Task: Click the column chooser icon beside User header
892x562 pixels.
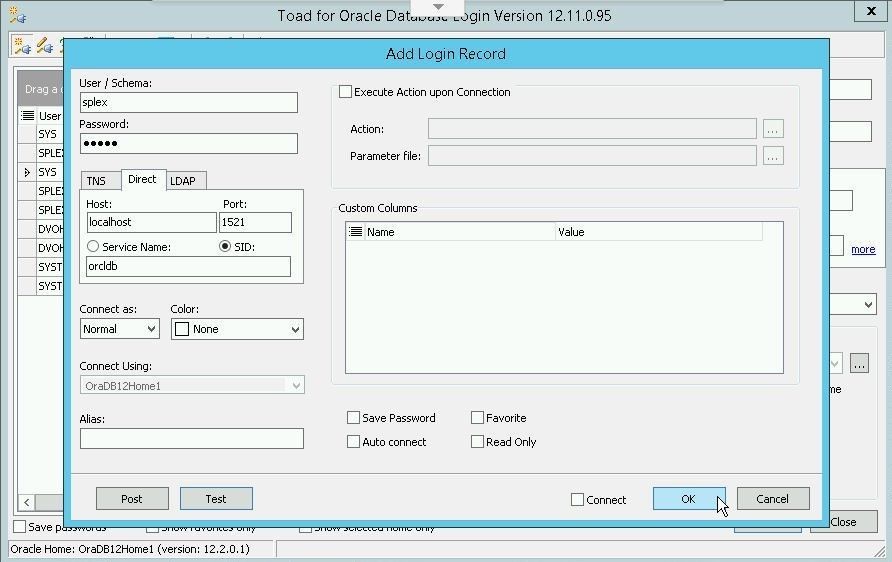Action: pos(27,115)
